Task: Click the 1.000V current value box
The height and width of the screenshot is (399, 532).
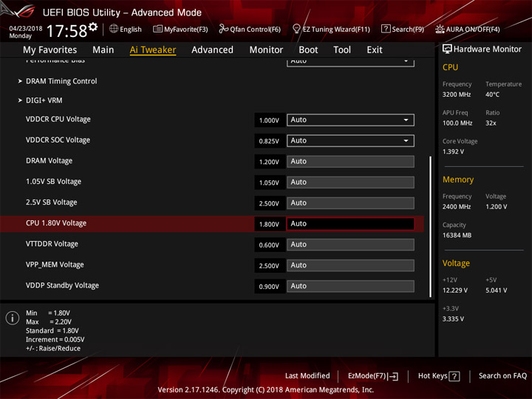Action: (x=270, y=120)
